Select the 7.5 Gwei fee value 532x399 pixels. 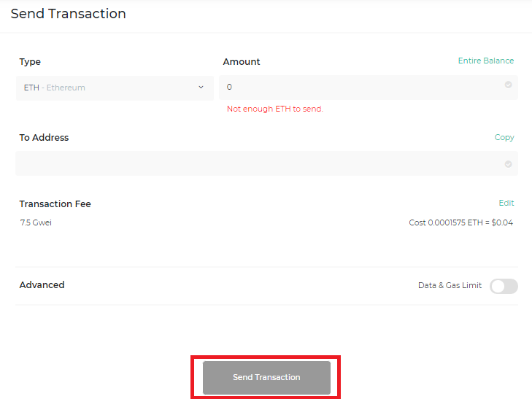pyautogui.click(x=36, y=222)
